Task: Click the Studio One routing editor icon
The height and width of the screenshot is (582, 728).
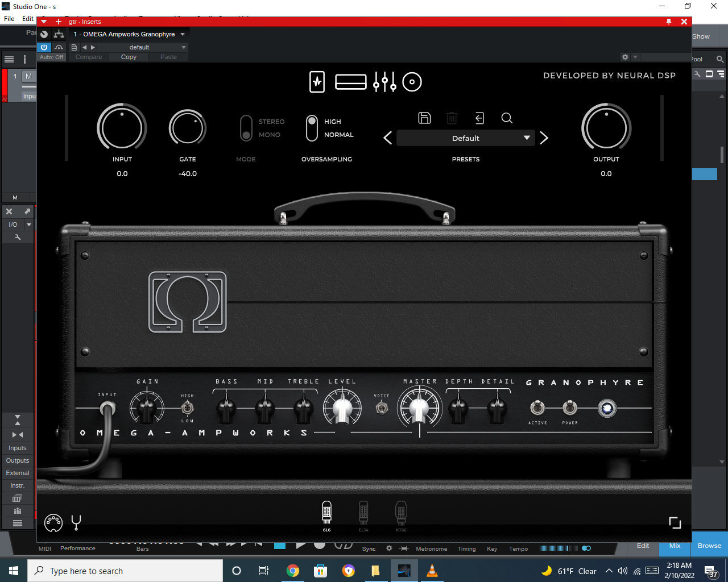Action: coord(59,34)
